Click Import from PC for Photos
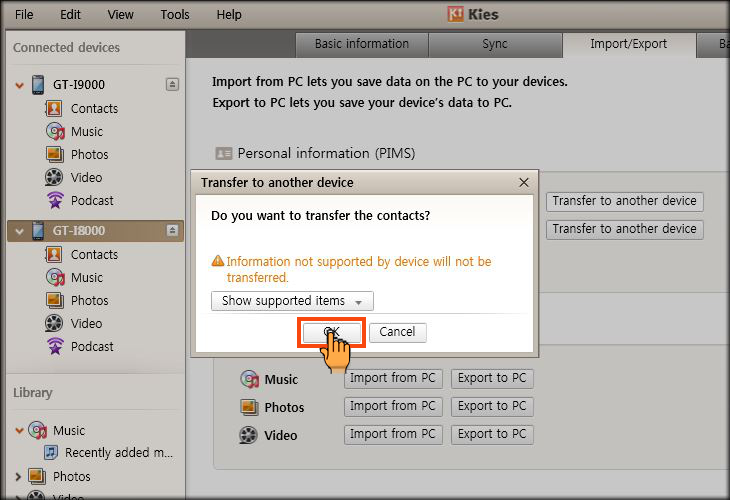The width and height of the screenshot is (730, 500). point(393,406)
